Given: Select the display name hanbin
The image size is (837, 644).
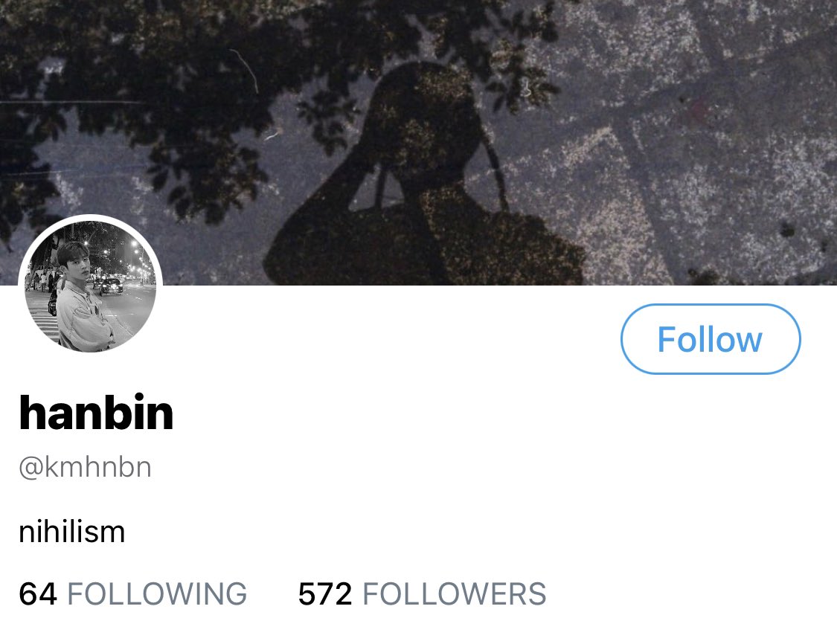Looking at the screenshot, I should (96, 413).
